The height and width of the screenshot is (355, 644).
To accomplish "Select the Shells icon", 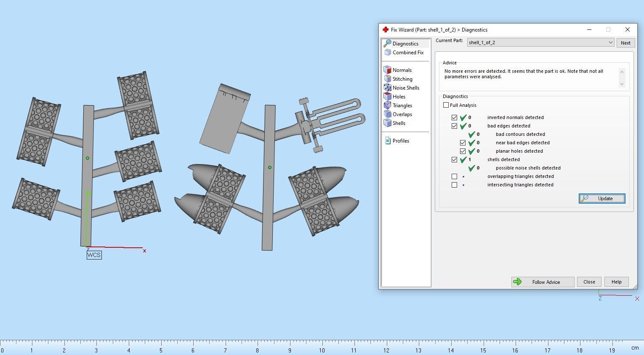I will 388,123.
